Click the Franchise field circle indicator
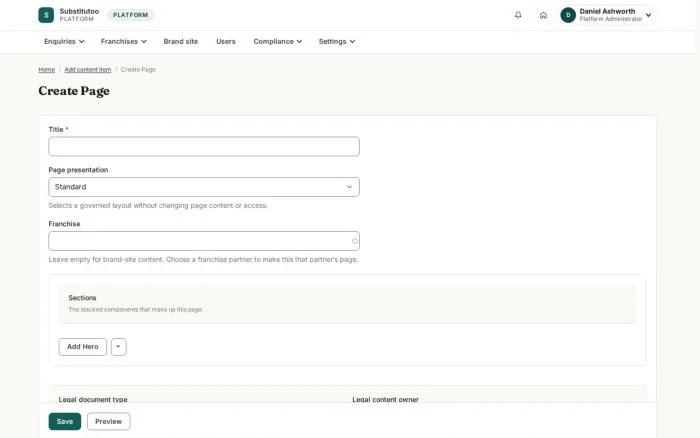 click(x=354, y=241)
